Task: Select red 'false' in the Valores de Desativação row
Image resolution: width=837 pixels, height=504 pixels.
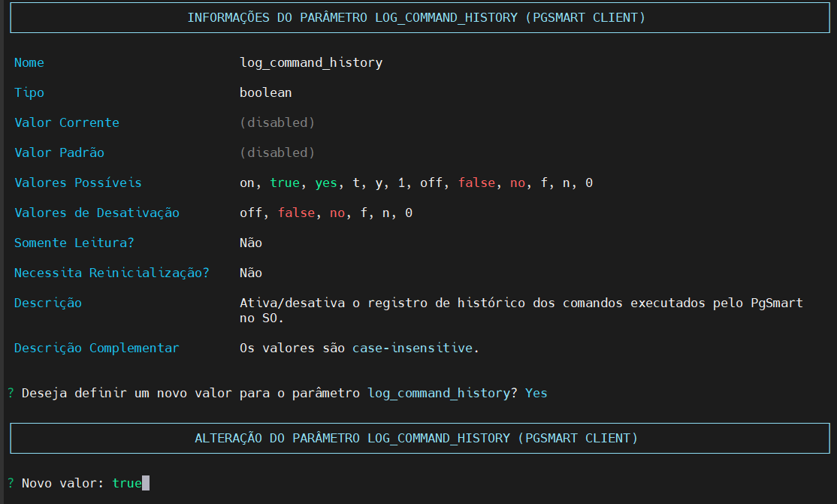Action: click(x=296, y=213)
